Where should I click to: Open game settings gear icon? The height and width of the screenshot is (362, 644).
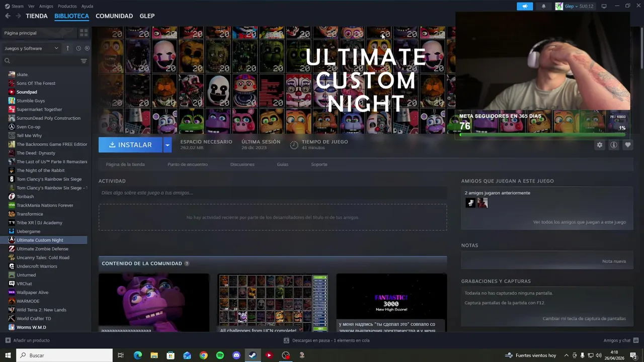click(599, 145)
